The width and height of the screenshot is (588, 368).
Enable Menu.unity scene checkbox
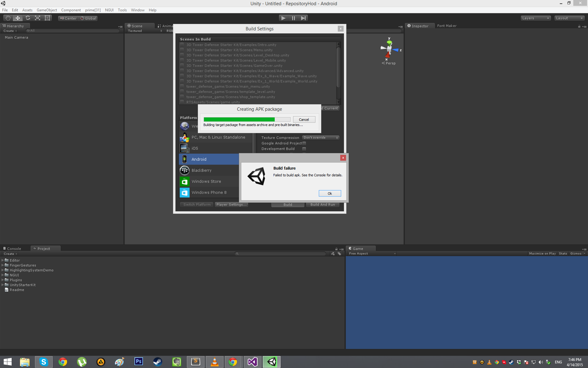182,50
